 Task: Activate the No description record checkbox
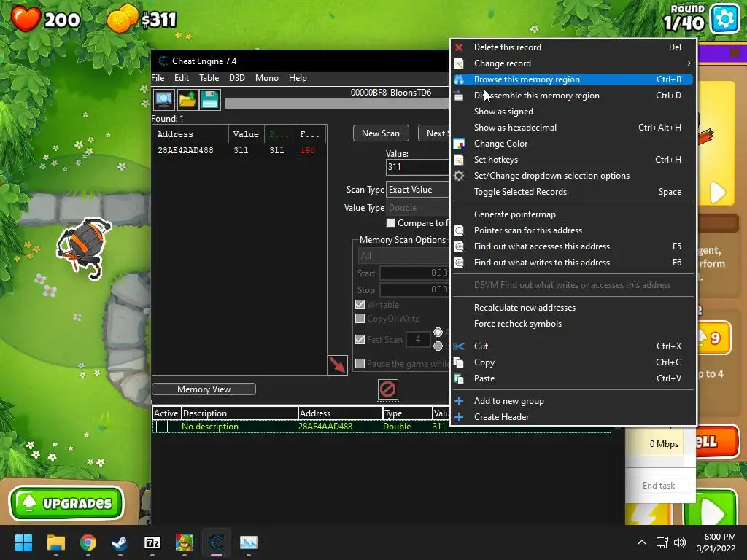point(162,427)
